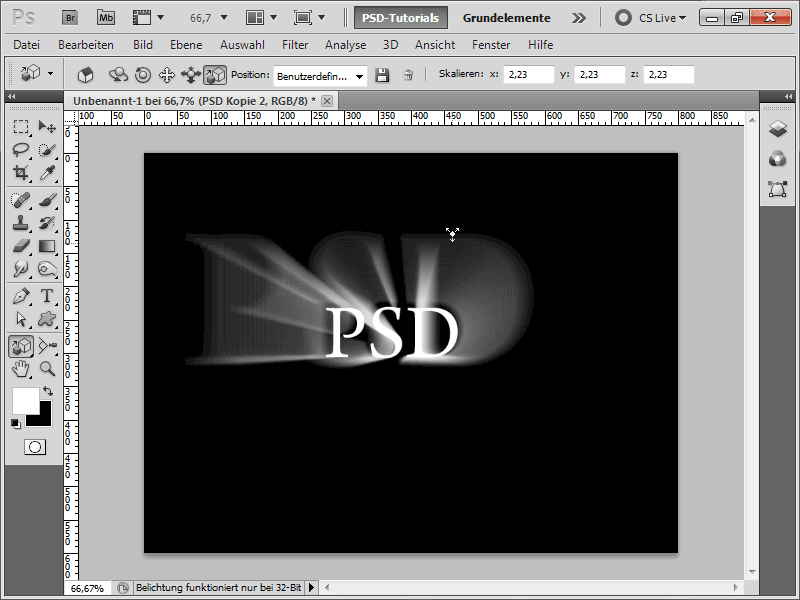800x600 pixels.
Task: Choose the 3D Roll option
Action: point(143,75)
